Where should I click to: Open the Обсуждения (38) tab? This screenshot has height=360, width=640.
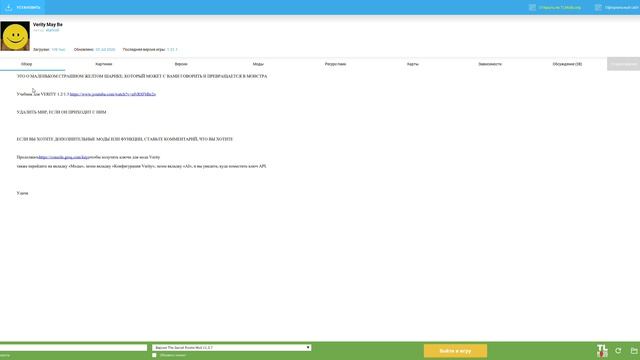(x=567, y=64)
